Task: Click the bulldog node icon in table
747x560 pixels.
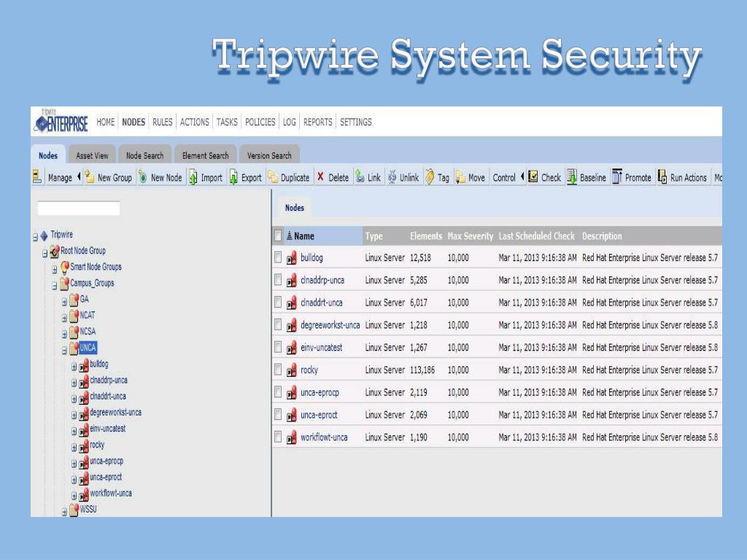Action: 292,258
